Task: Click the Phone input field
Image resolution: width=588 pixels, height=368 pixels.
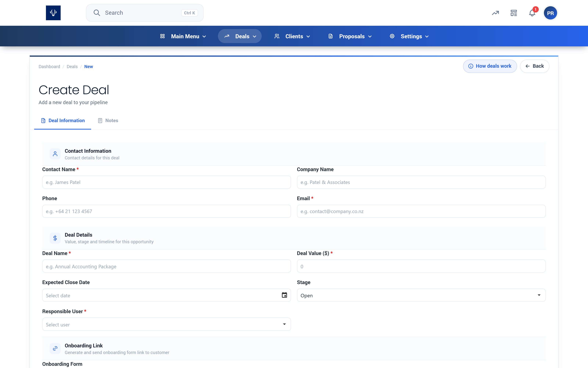Action: pos(166,211)
